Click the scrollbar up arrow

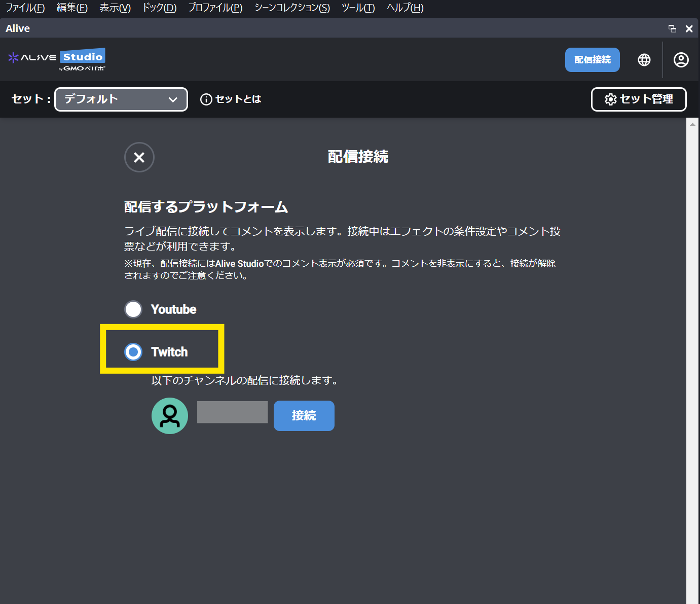click(692, 124)
